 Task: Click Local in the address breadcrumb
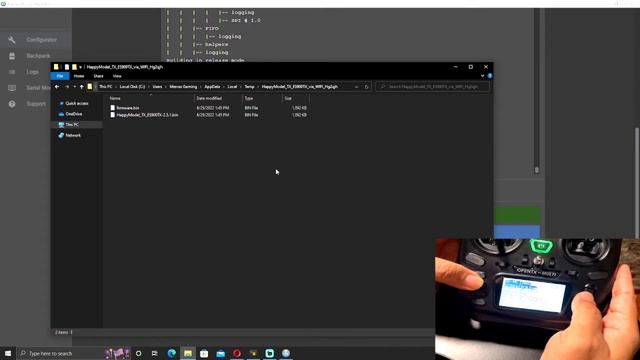click(x=232, y=87)
